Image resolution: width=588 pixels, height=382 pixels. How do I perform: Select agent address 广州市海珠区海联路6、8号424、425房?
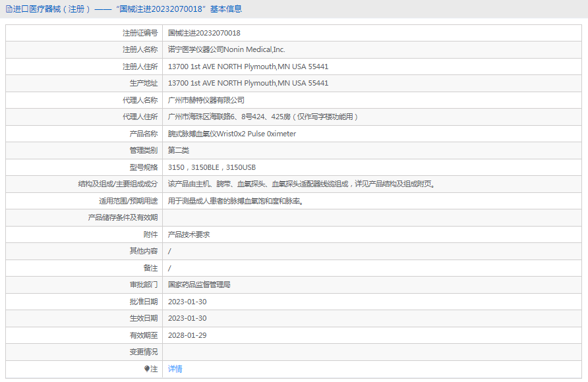click(x=229, y=117)
